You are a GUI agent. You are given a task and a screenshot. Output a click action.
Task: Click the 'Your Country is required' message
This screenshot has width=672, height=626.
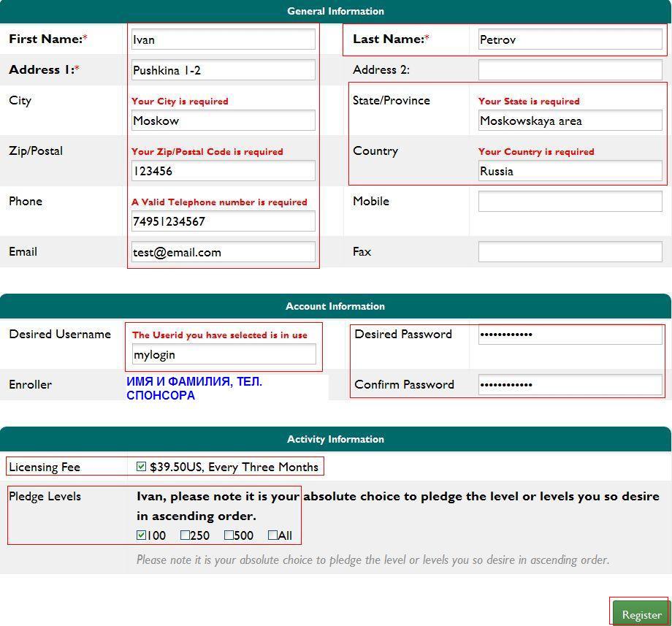[x=536, y=152]
